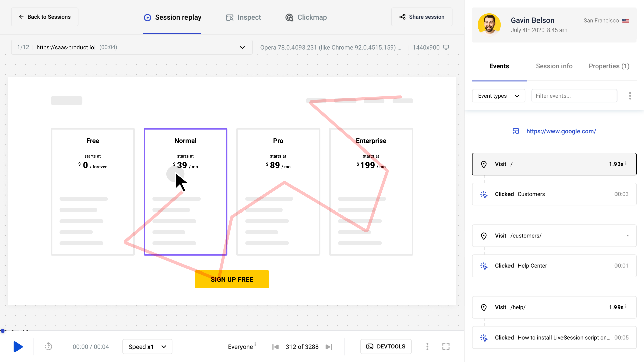The image size is (644, 362).
Task: Enter fullscreen replay mode
Action: [x=446, y=346]
